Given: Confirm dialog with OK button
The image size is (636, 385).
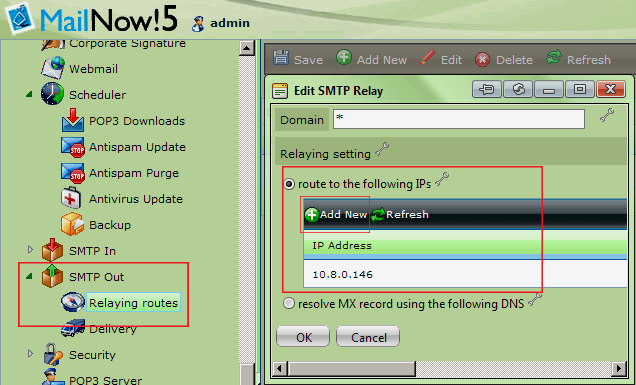Looking at the screenshot, I should (303, 337).
